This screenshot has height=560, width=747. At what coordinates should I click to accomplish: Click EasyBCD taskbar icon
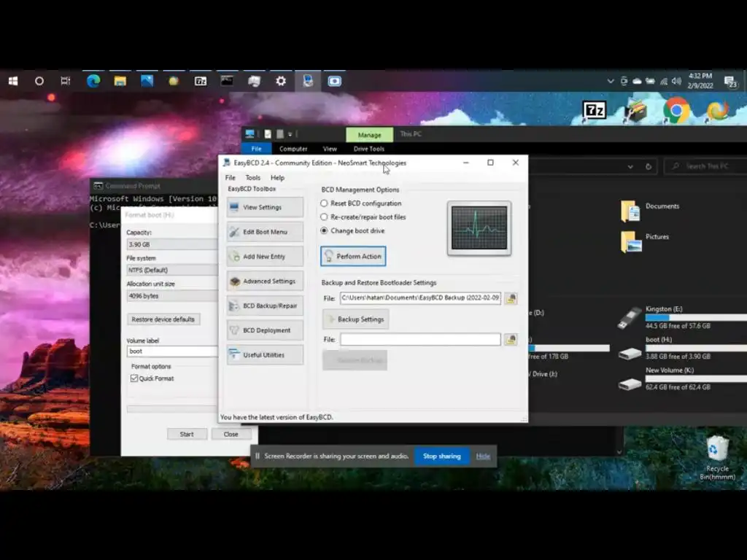[x=308, y=82]
